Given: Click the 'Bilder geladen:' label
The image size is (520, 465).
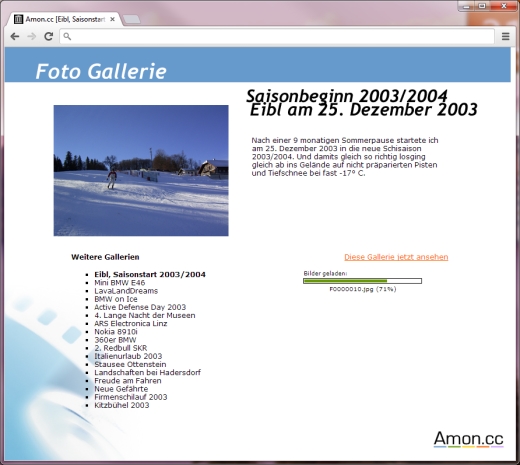Looking at the screenshot, I should (325, 273).
